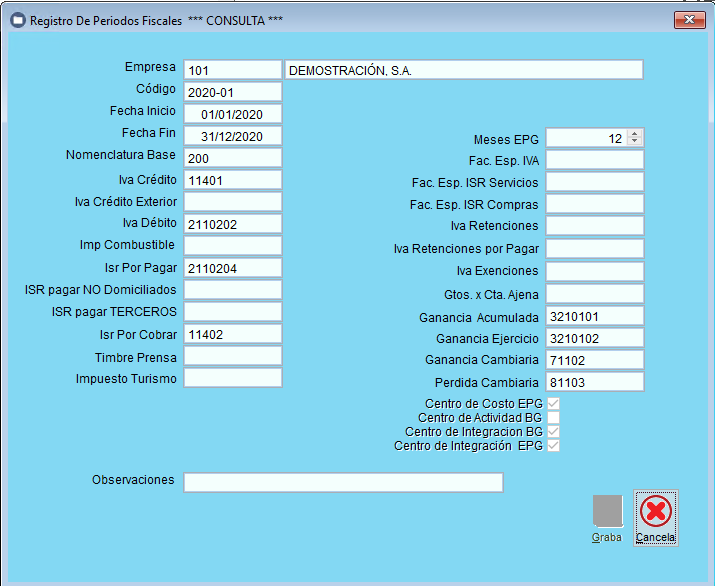Enable Centro de Actividad BG checkbox
This screenshot has height=586, width=715.
(553, 418)
